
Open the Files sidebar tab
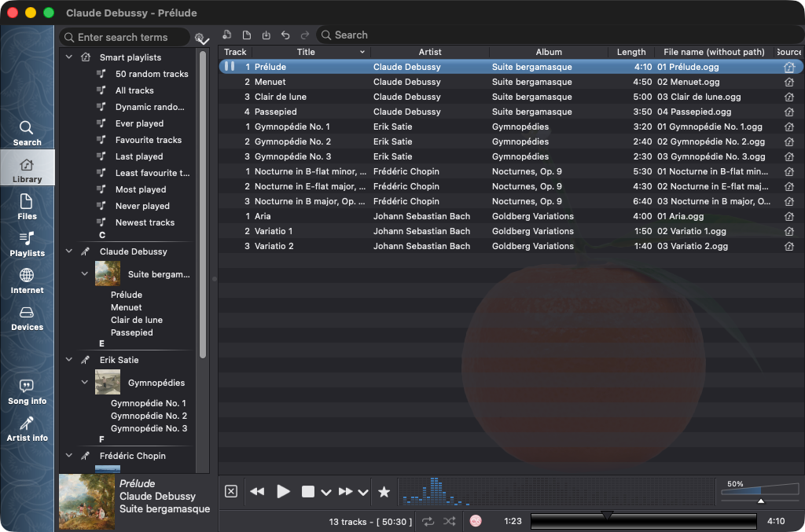coord(27,207)
